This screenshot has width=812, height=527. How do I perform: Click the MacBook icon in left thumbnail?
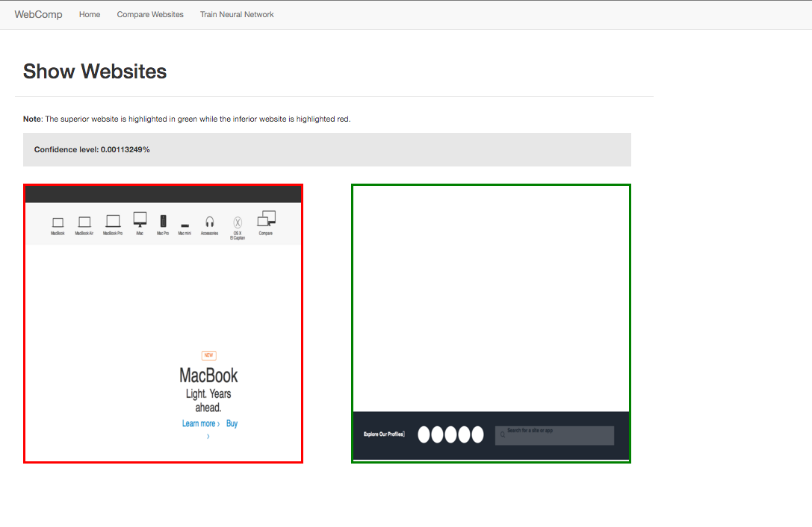(x=58, y=222)
